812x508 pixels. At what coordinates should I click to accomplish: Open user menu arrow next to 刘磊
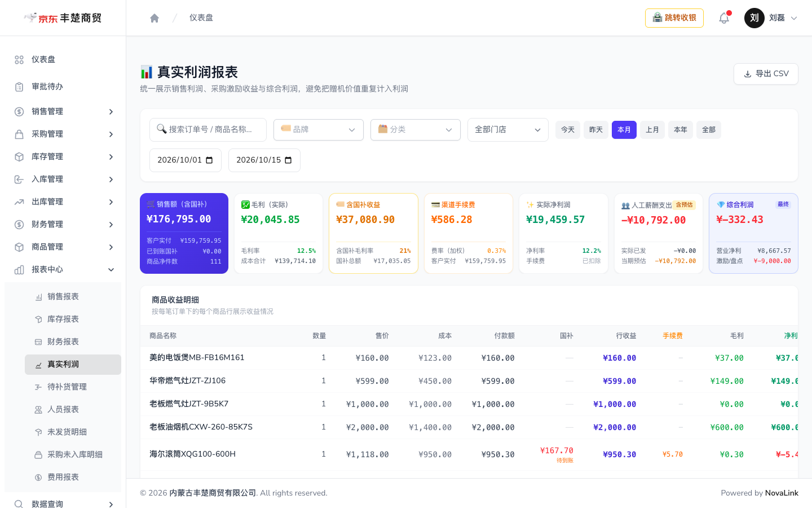tap(794, 18)
